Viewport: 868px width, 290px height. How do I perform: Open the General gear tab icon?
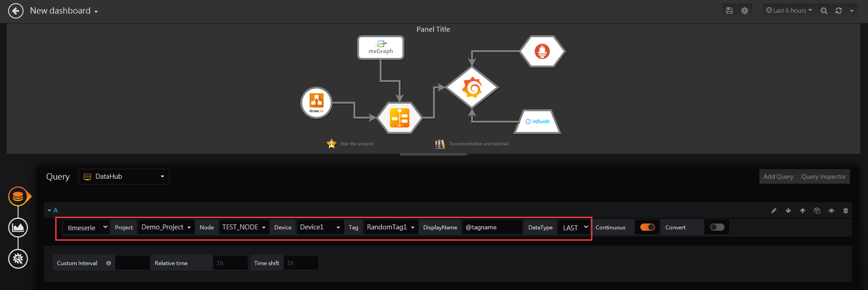coord(18,259)
